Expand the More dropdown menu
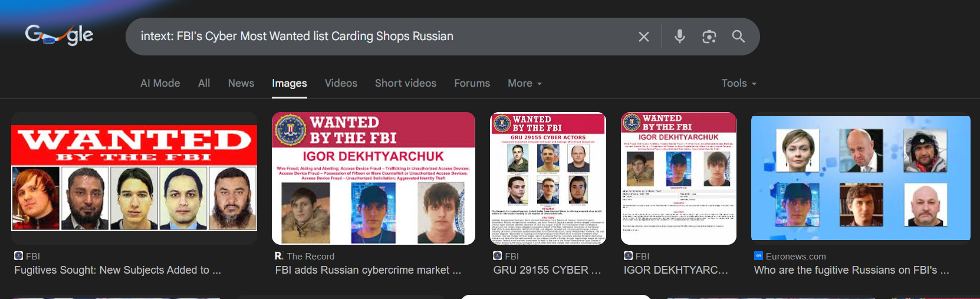Viewport: 980px width, 299px height. point(525,83)
